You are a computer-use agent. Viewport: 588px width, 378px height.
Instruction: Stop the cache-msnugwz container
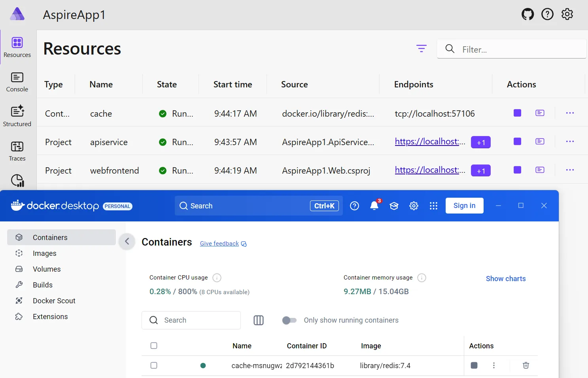coord(474,365)
